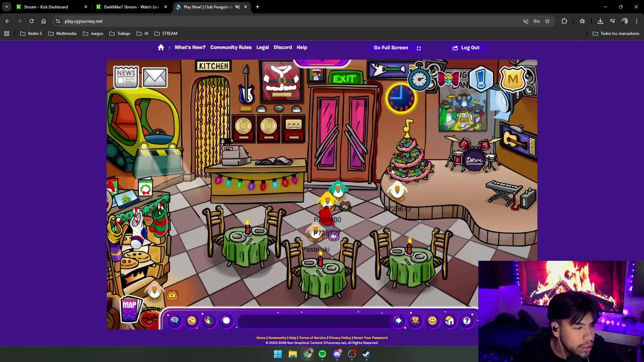
Task: Open Legal nav item
Action: pos(263,47)
